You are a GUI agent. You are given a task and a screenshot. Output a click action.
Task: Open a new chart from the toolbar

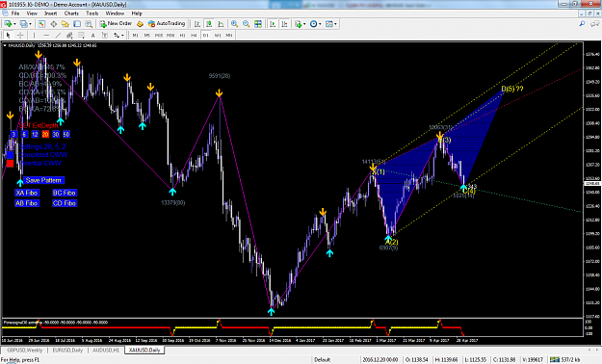[8, 24]
